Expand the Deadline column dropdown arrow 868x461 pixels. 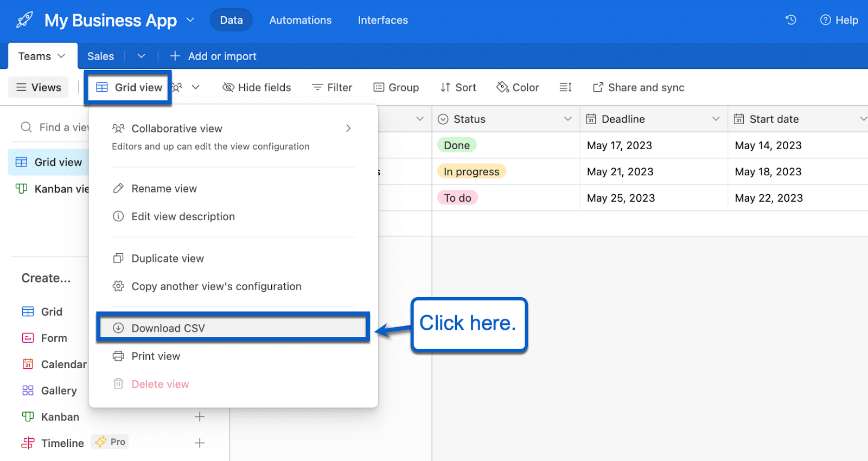point(716,119)
